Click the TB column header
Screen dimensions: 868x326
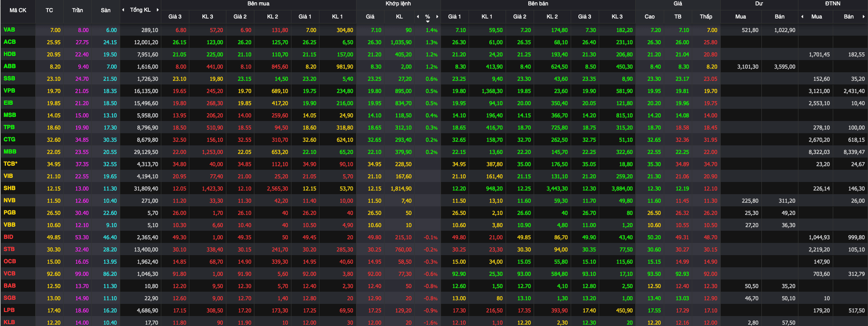[x=678, y=17]
